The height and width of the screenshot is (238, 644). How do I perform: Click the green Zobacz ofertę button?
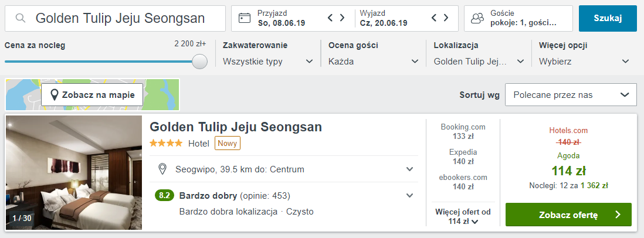tap(568, 215)
